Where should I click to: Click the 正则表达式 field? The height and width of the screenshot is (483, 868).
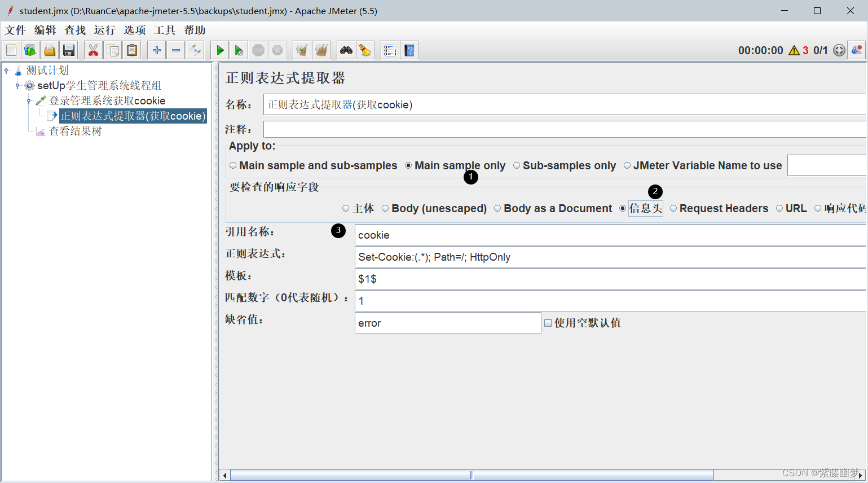pyautogui.click(x=610, y=257)
